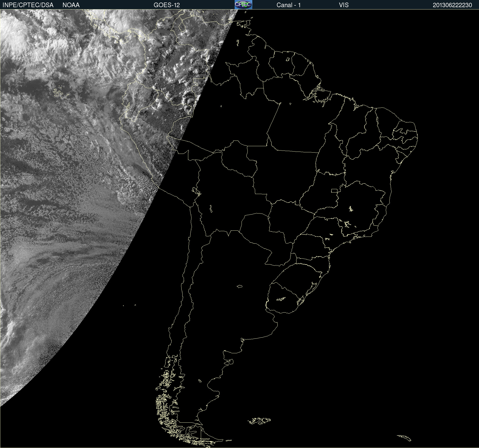The width and height of the screenshot is (479, 448).
Task: Click the VIS band label
Action: (344, 5)
